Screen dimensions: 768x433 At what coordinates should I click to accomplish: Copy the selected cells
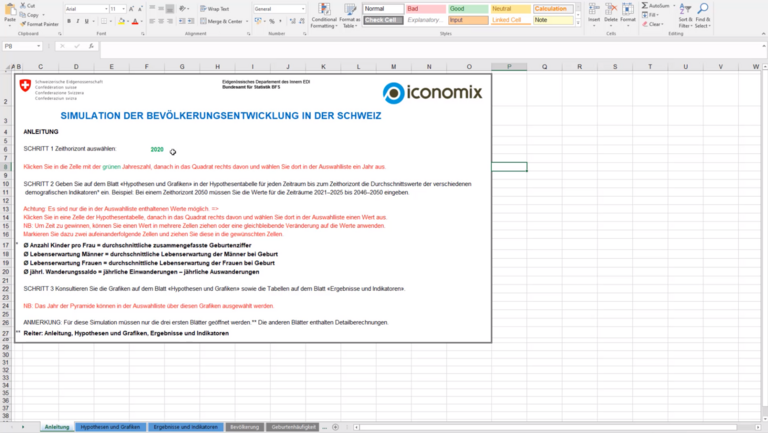coord(29,15)
